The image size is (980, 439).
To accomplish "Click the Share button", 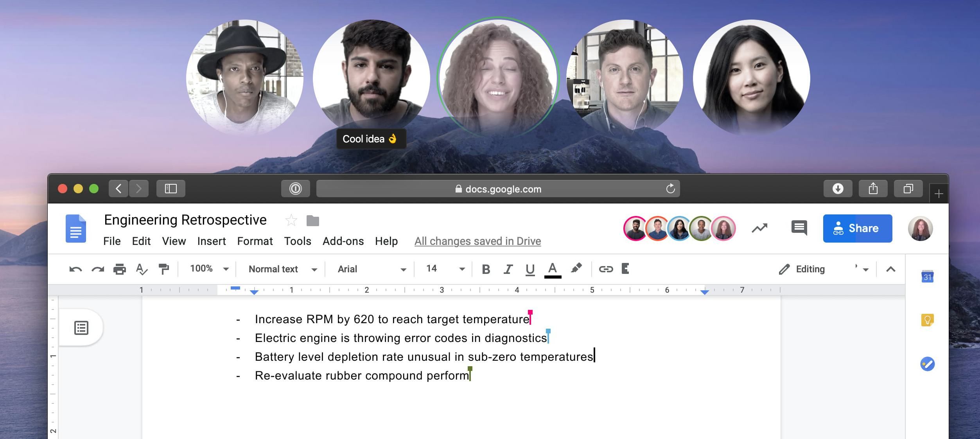I will click(x=857, y=228).
